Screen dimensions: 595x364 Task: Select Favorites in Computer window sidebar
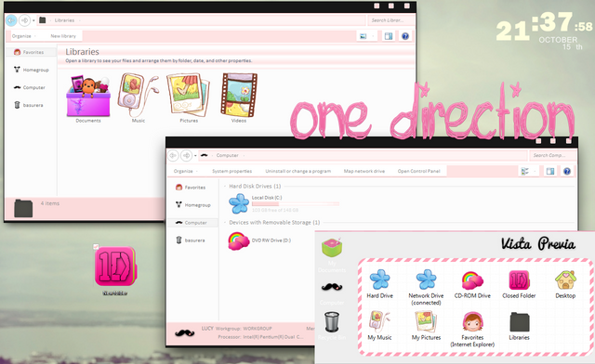click(191, 188)
